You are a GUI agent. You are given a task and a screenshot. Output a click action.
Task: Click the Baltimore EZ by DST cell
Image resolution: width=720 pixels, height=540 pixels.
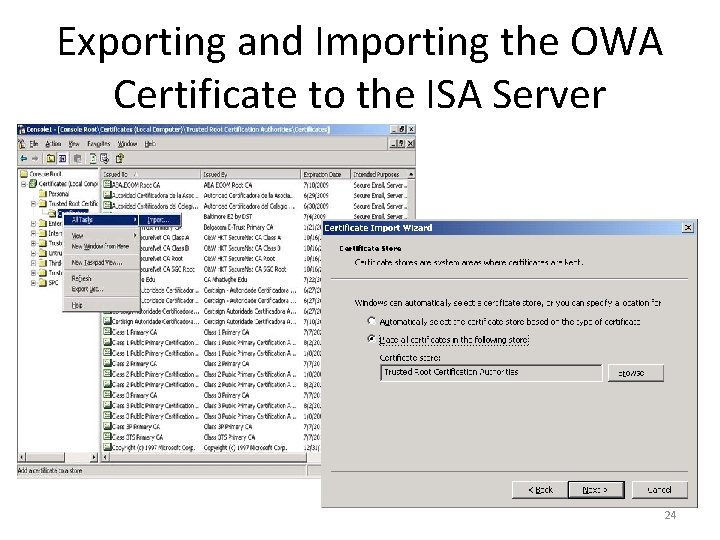coord(228,216)
